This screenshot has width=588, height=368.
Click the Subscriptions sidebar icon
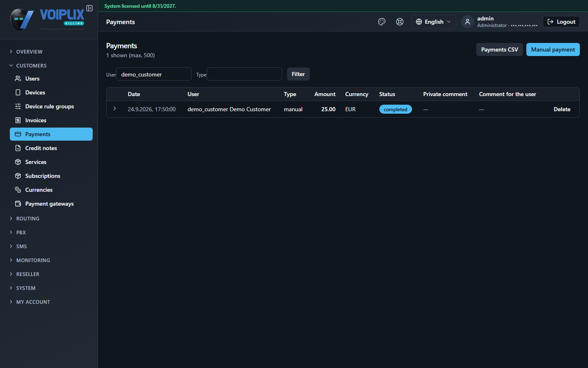(x=18, y=176)
